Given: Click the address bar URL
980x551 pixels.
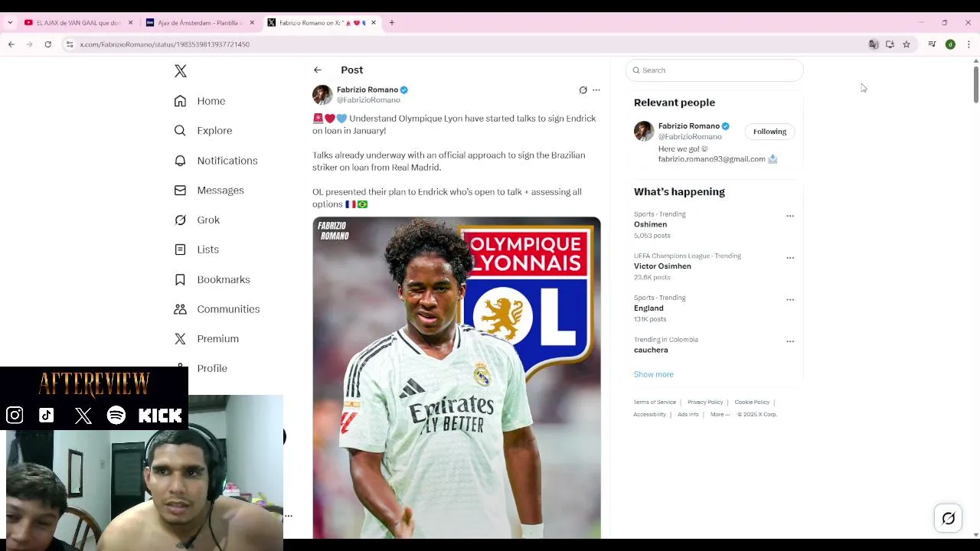Looking at the screenshot, I should [165, 44].
